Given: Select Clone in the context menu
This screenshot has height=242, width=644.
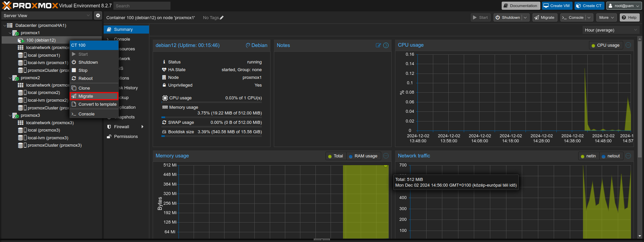Looking at the screenshot, I should (94, 88).
